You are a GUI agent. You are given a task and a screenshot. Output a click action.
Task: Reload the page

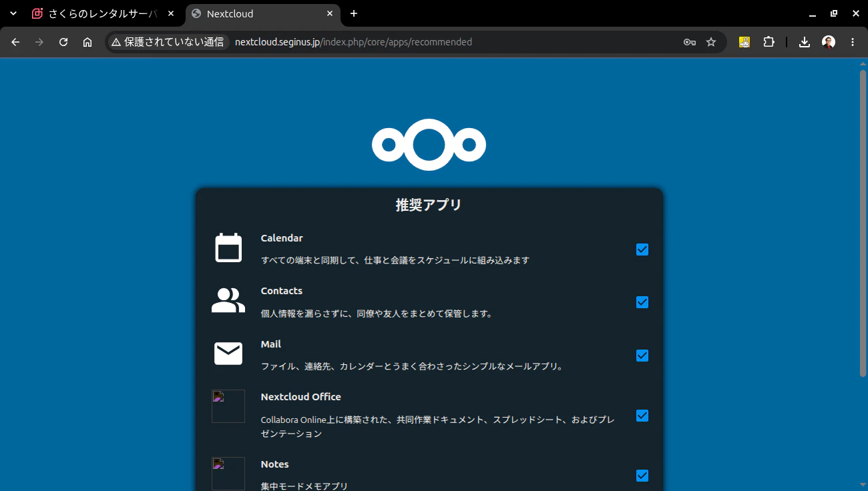[63, 42]
